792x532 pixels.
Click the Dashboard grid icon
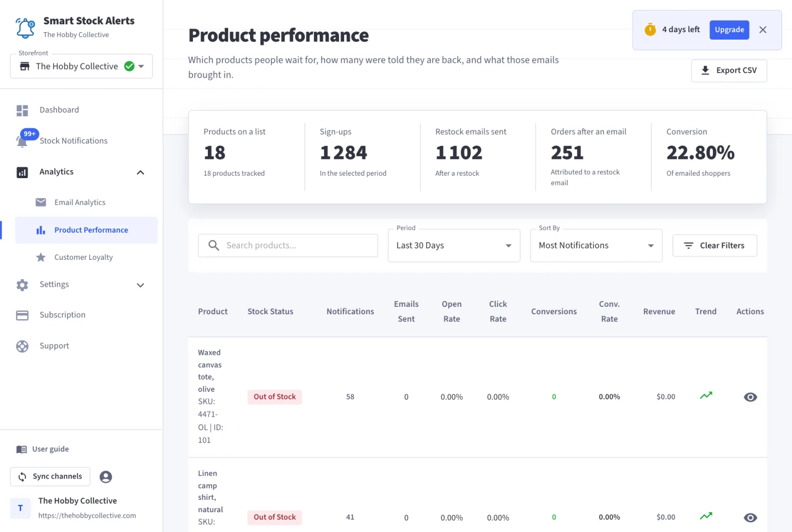(x=22, y=110)
